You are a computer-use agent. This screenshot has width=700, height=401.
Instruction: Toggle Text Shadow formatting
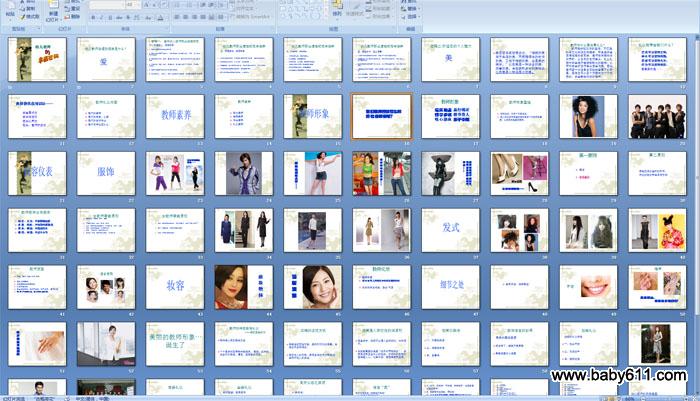tap(128, 17)
